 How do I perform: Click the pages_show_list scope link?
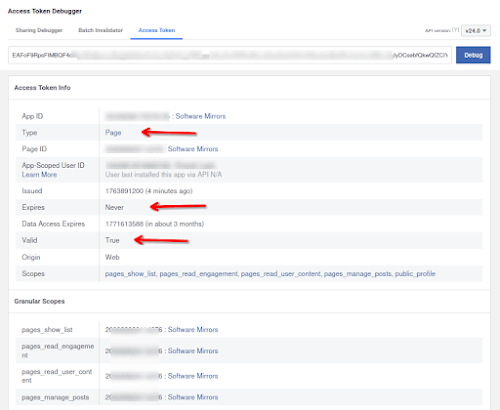131,274
